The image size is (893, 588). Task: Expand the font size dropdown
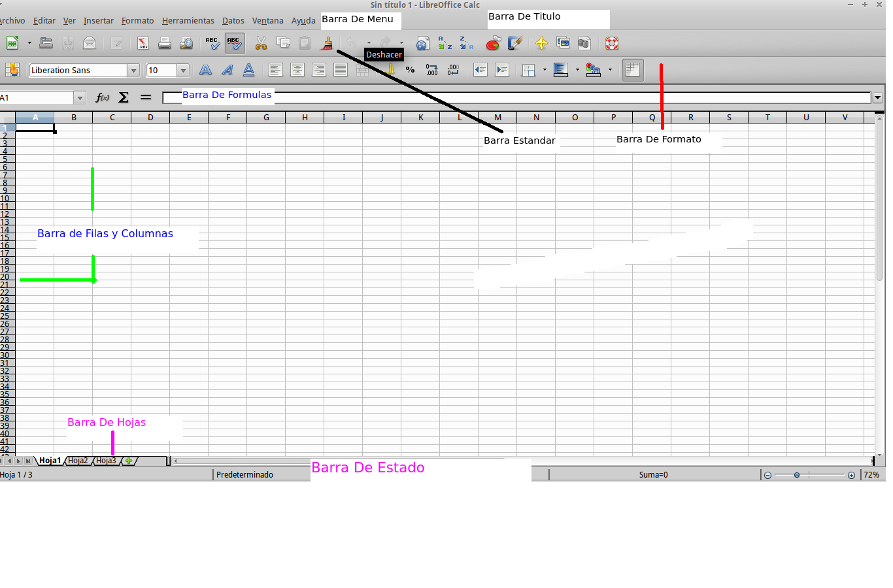pos(183,70)
